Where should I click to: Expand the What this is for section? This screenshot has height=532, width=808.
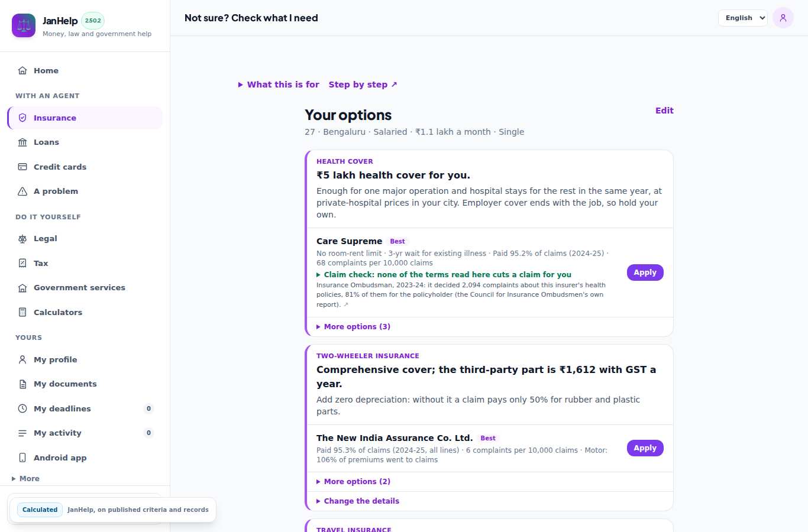click(279, 85)
